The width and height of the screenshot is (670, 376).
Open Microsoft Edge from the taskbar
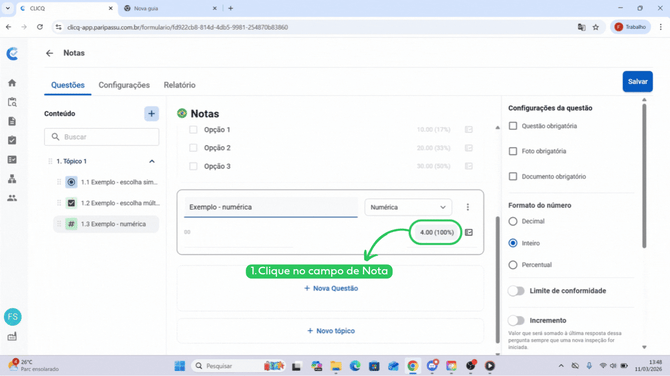355,366
